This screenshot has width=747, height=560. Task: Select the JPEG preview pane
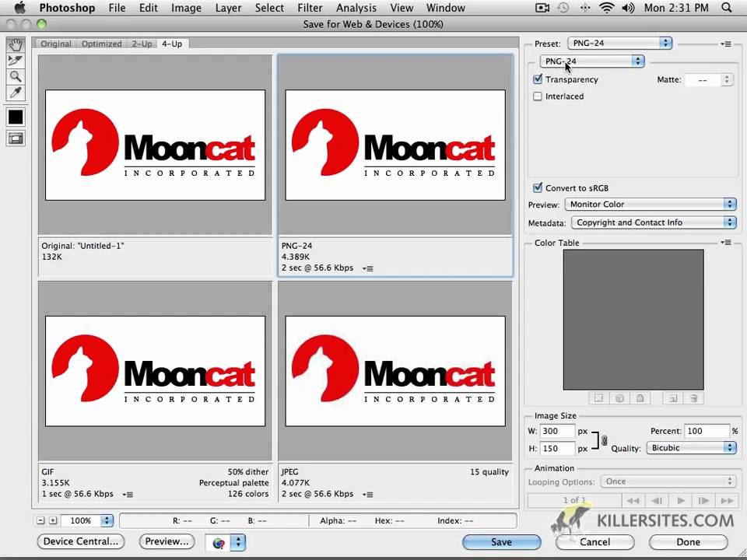(395, 370)
